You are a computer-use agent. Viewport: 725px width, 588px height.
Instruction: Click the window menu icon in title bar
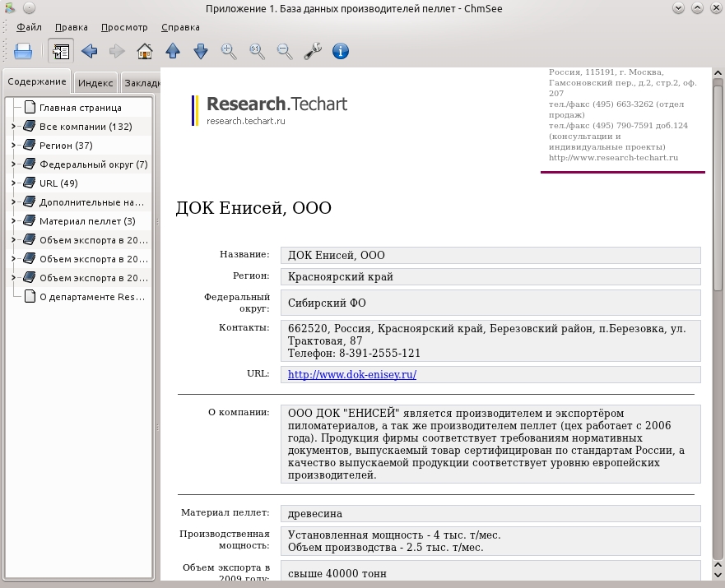10,8
